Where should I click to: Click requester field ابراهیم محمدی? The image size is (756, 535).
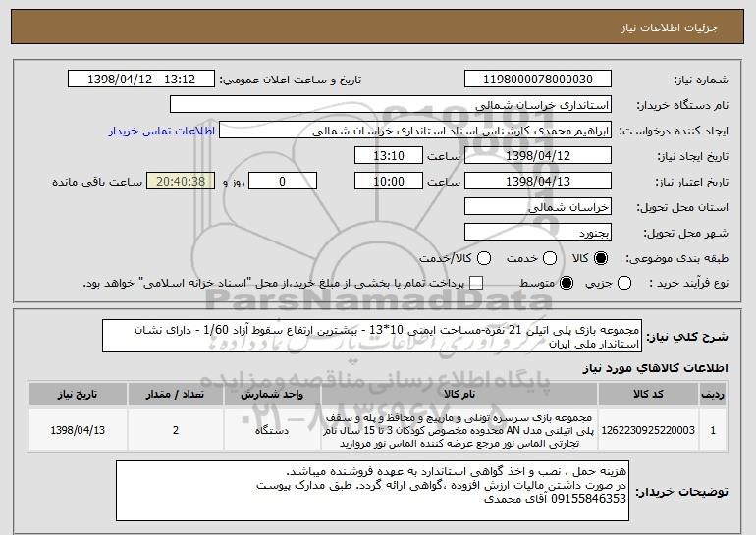click(x=415, y=131)
